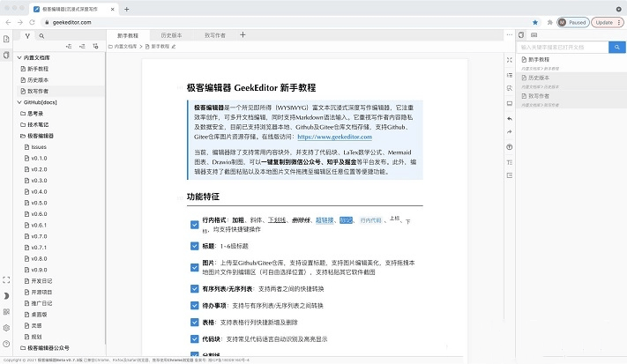627x364 pixels.
Task: Open search tab in file tree panel
Action: (42, 36)
